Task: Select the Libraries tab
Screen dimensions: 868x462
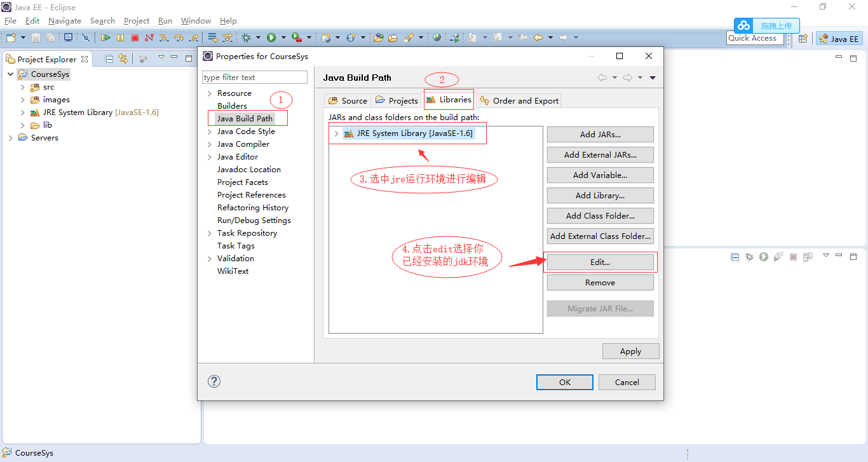Action: 449,99
